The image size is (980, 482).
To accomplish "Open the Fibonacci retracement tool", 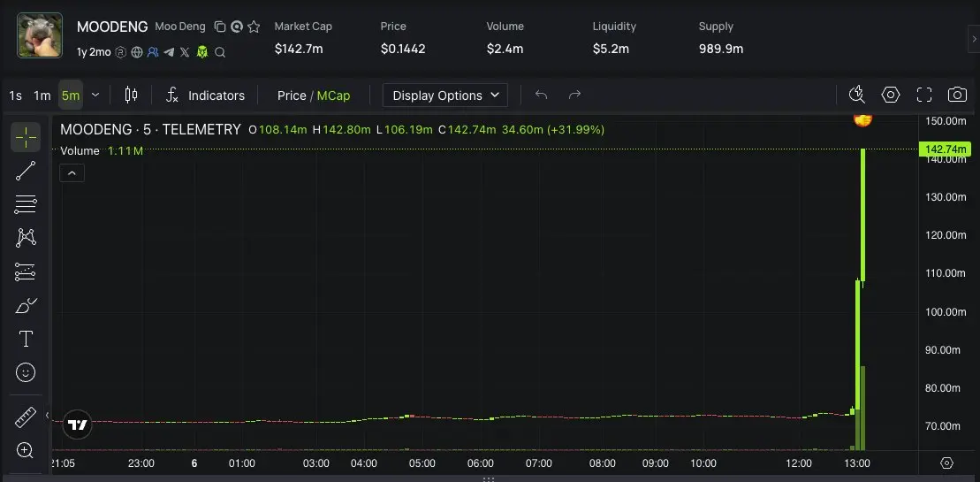I will [x=26, y=204].
